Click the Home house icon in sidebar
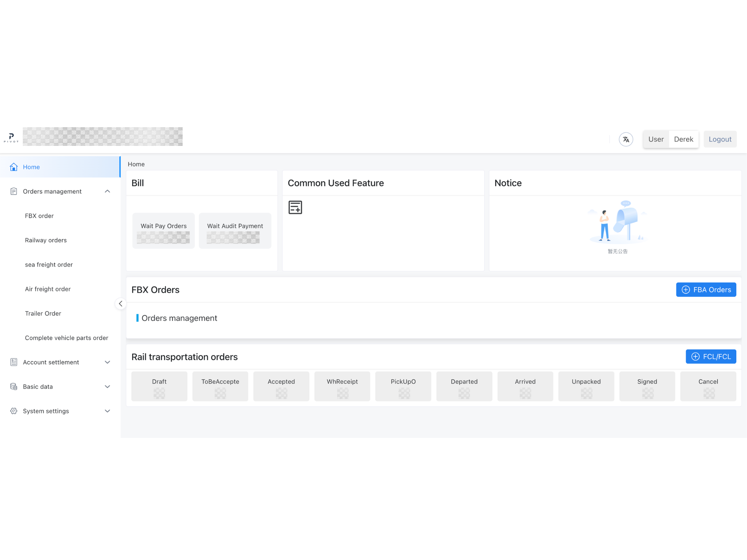The height and width of the screenshot is (560, 747). (x=13, y=167)
